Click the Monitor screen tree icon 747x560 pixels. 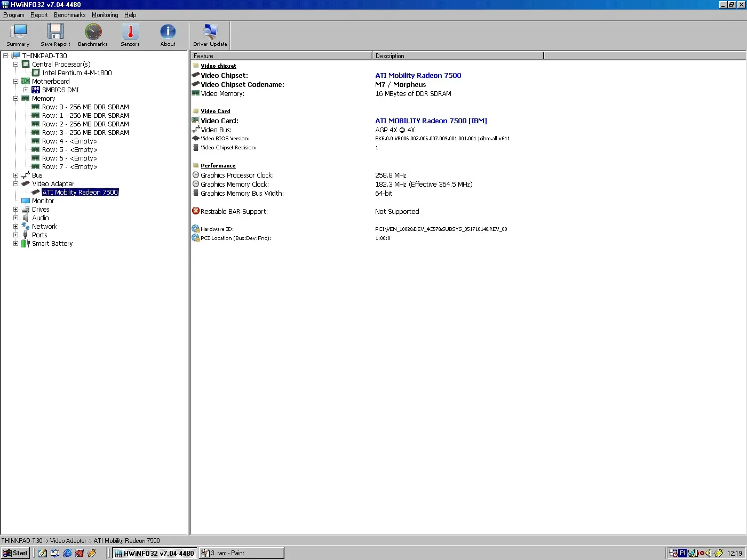pyautogui.click(x=25, y=201)
